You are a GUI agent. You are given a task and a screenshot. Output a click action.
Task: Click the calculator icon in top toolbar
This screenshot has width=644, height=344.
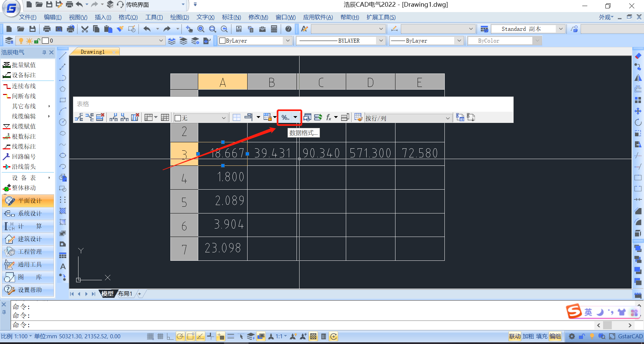274,29
